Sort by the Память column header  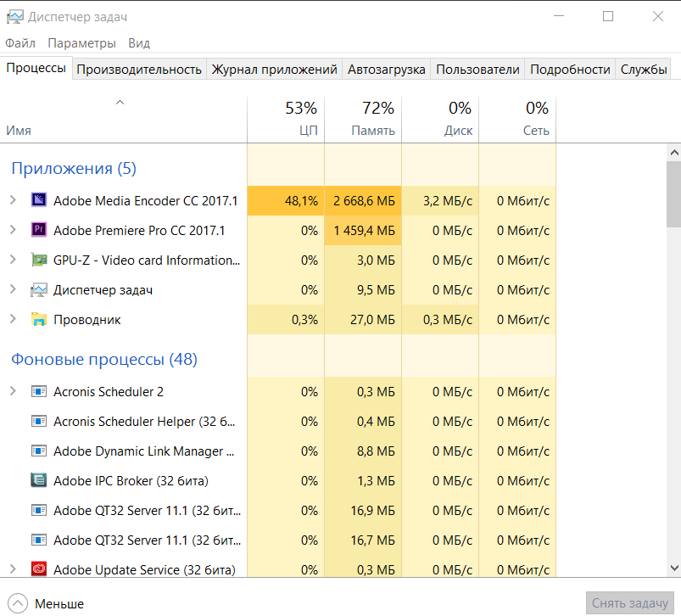click(x=363, y=120)
